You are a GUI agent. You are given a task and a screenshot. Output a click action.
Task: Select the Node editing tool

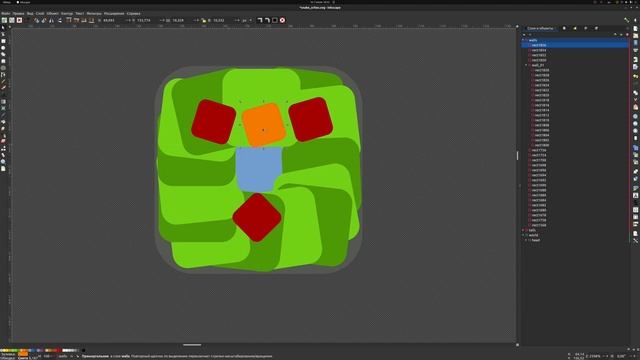[x=3, y=34]
